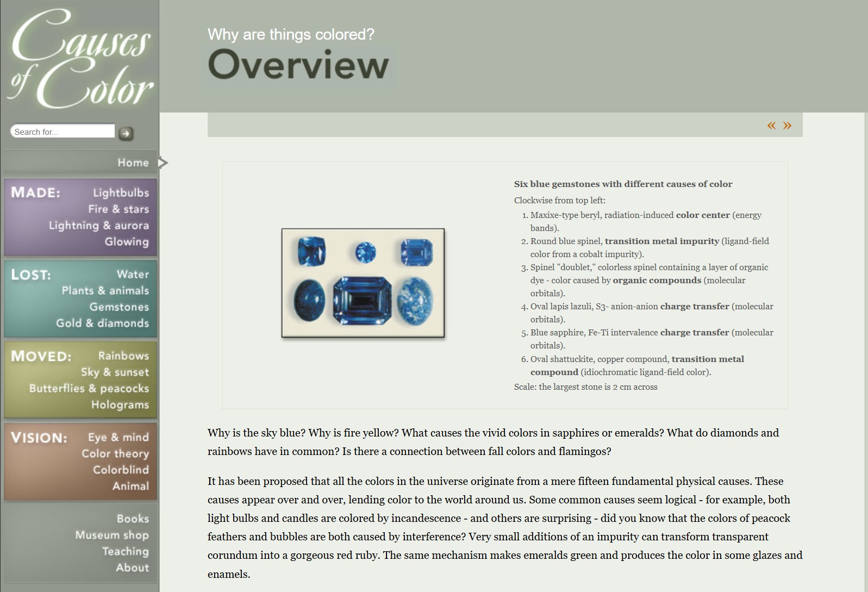Open the Holograms section
868x592 pixels.
point(120,404)
